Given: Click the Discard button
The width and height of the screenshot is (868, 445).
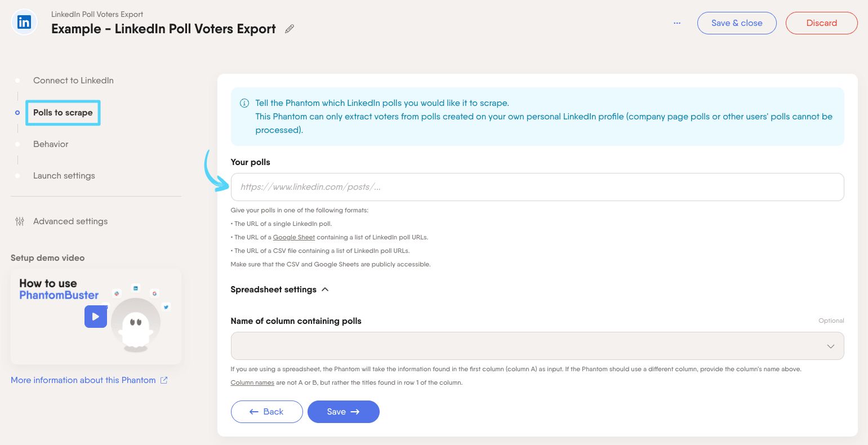Looking at the screenshot, I should 822,23.
